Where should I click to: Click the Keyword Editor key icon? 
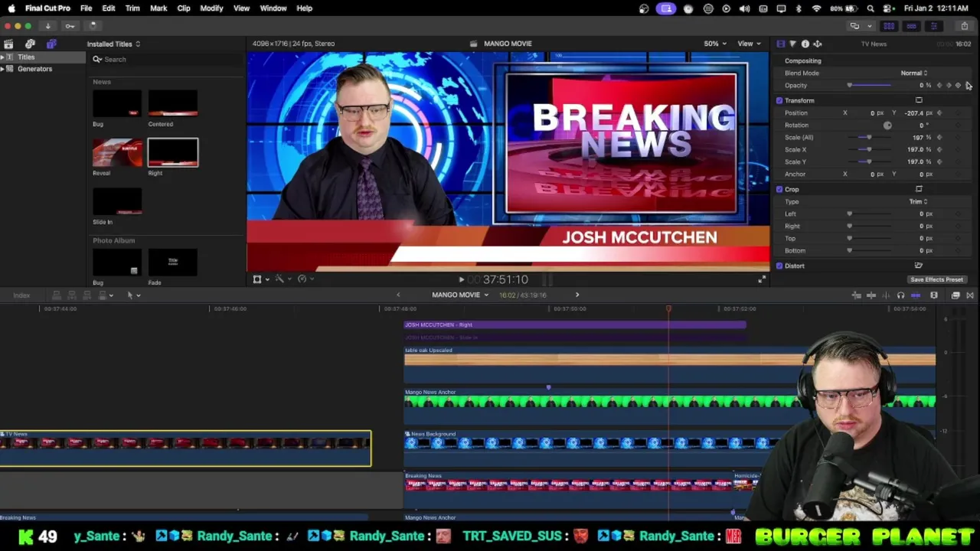pos(70,26)
